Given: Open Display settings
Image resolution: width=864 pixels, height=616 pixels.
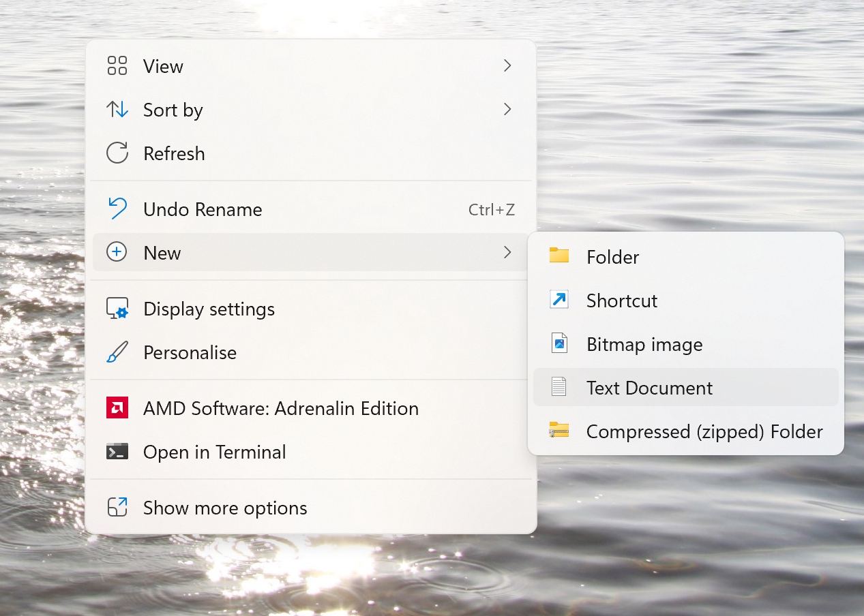Looking at the screenshot, I should coord(311,309).
